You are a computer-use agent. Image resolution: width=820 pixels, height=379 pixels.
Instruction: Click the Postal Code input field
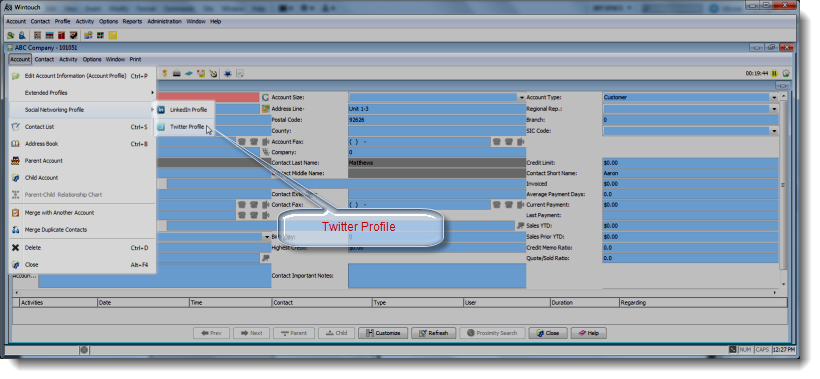coord(437,120)
